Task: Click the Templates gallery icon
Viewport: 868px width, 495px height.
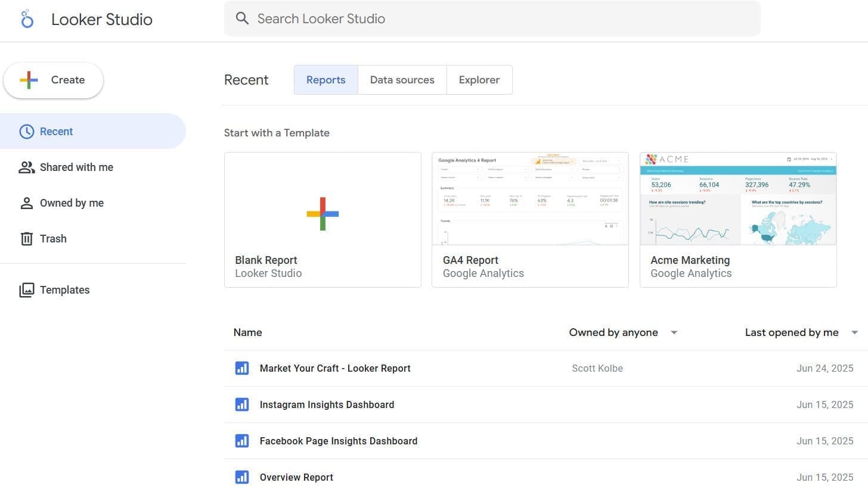Action: pos(27,290)
